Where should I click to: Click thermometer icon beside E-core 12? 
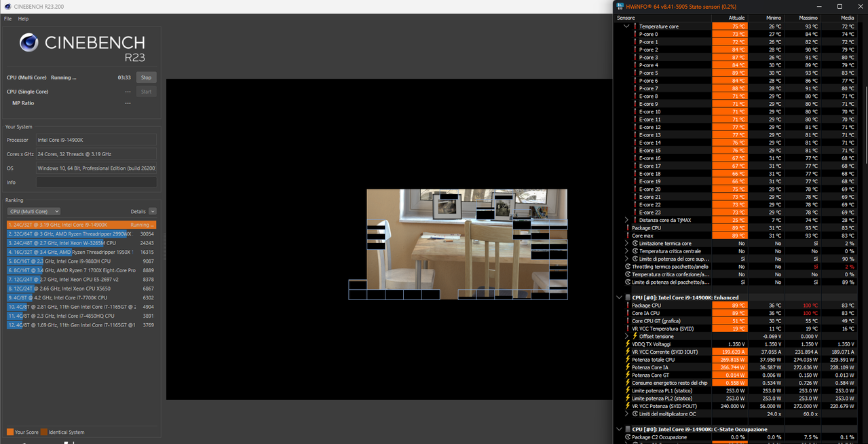point(635,127)
